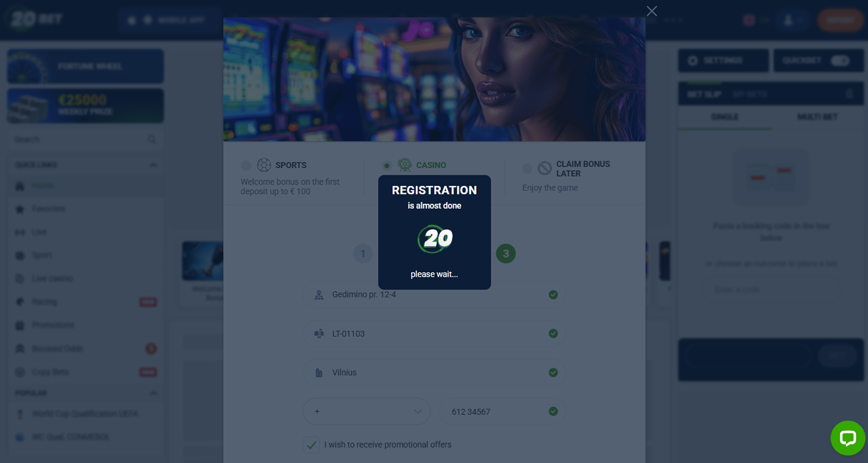The image size is (868, 463).
Task: Click the phone number input field
Action: point(502,411)
